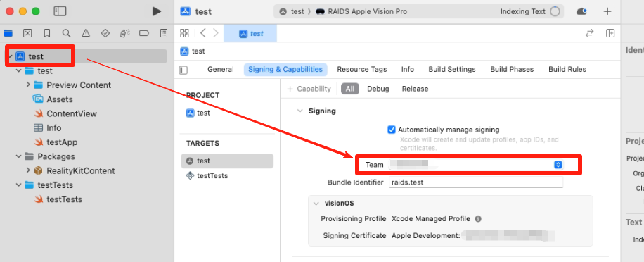
Task: Open the Xcode Cloud status icon
Action: pos(581,11)
